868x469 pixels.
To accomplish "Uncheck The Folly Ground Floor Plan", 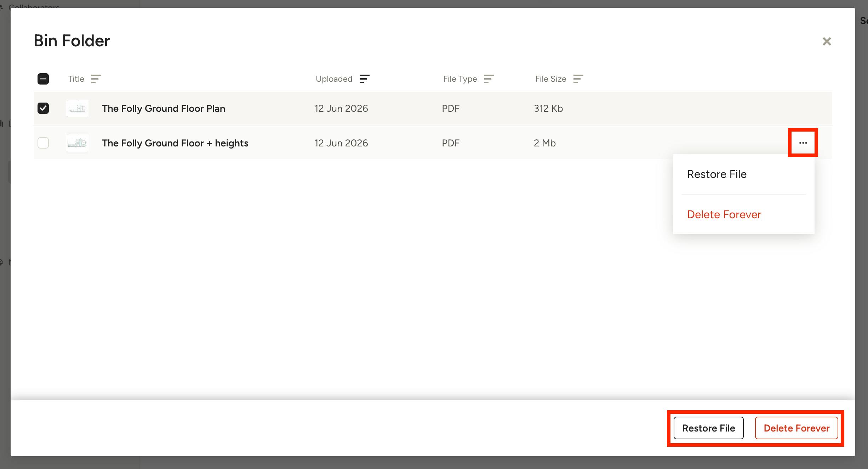I will tap(43, 108).
